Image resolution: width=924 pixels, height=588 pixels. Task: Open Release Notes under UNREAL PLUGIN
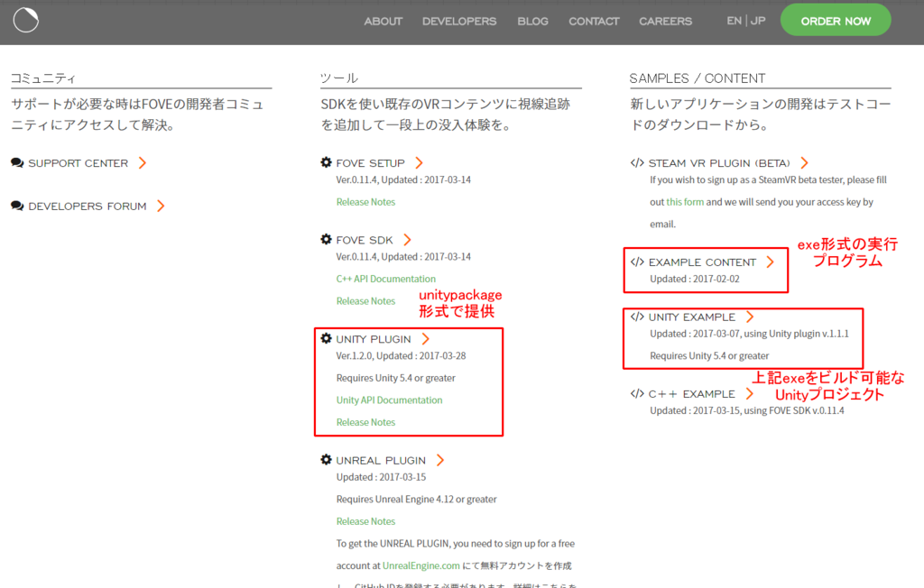pos(365,521)
